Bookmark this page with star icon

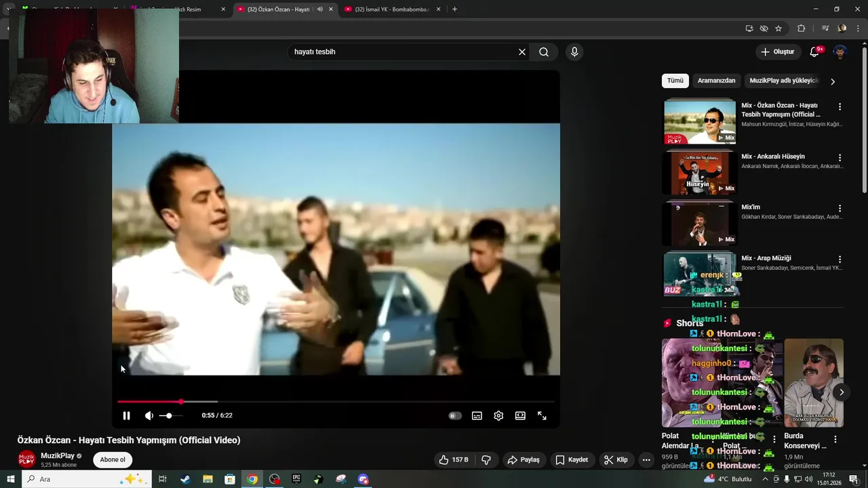pos(778,28)
